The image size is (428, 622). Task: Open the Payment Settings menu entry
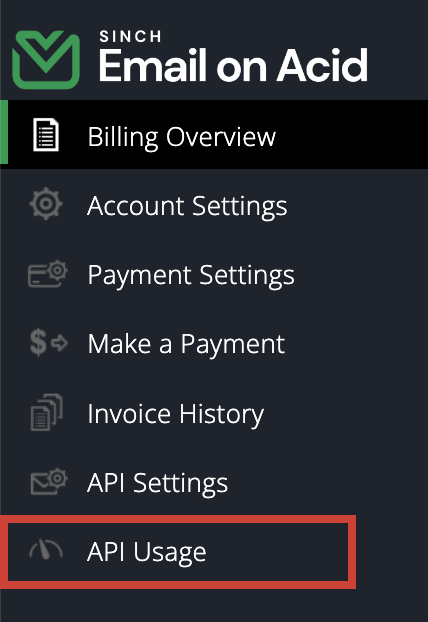(x=191, y=275)
